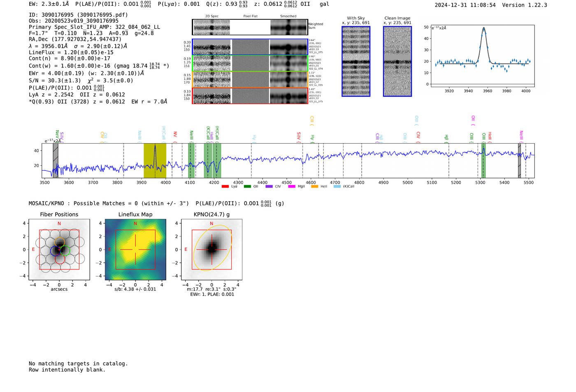Viewport: 576px width, 392px height.
Task: Select the Obs: 20200523v019_3090176995 line
Action: [74, 21]
